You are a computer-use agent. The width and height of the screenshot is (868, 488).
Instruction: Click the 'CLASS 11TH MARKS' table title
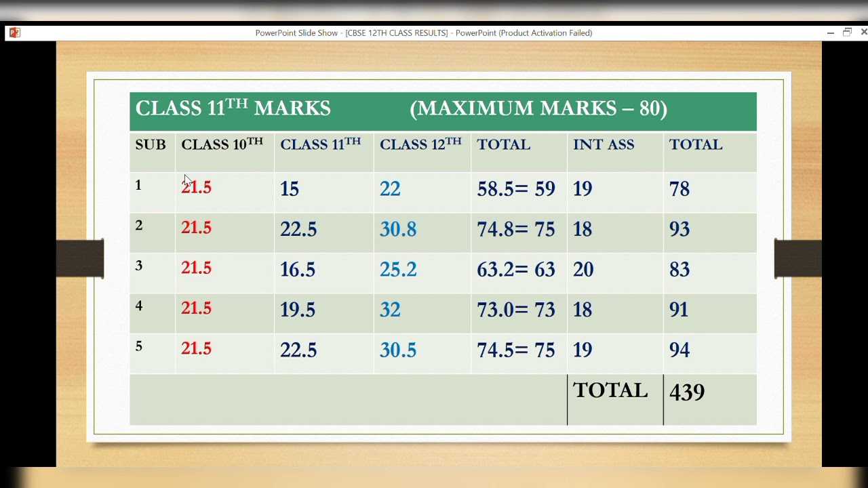(233, 108)
